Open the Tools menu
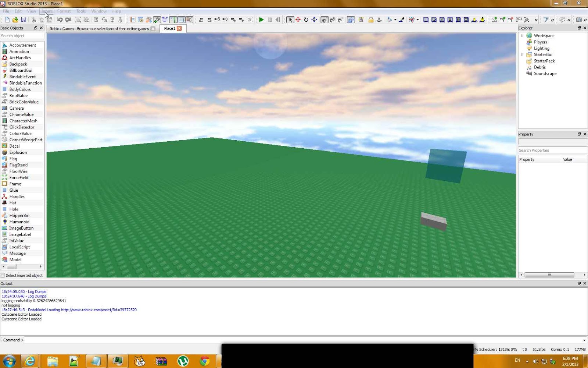 point(81,11)
